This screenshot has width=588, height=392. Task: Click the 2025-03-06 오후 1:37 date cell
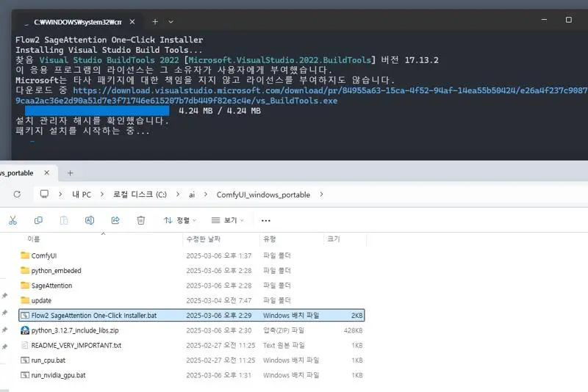click(219, 255)
